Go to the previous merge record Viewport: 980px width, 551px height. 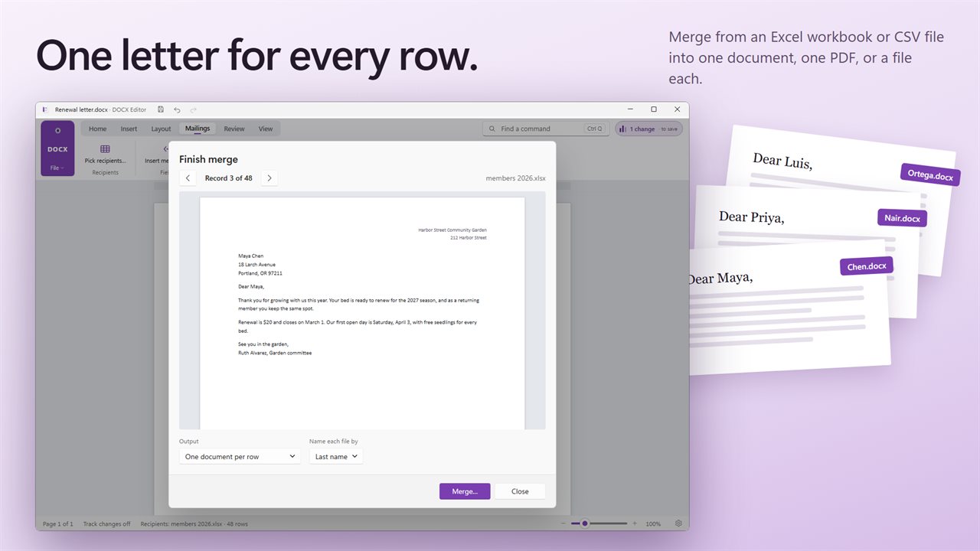pos(188,178)
